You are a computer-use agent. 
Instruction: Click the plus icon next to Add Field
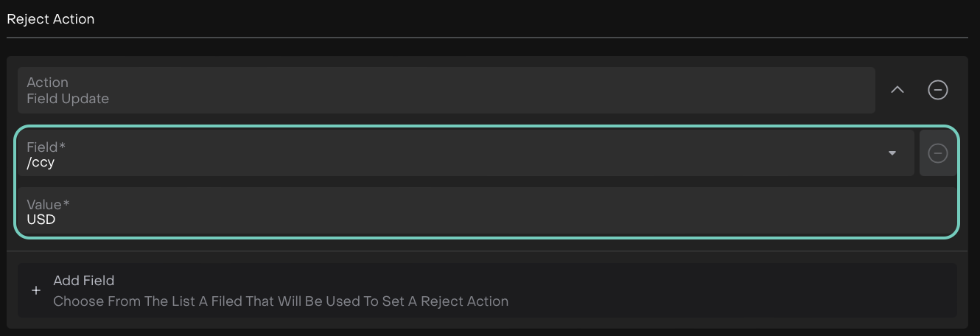pos(36,290)
